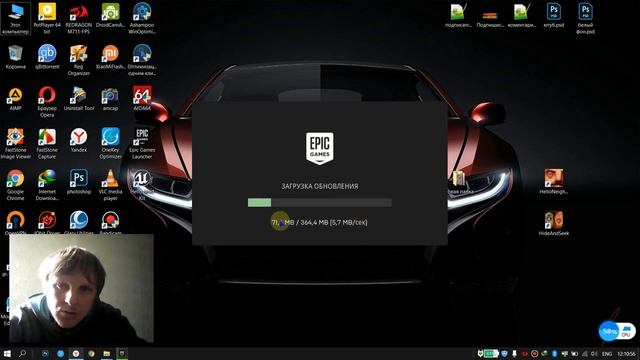Click the battery indicator in tray
Screen dimensions: 640x360
(491, 353)
